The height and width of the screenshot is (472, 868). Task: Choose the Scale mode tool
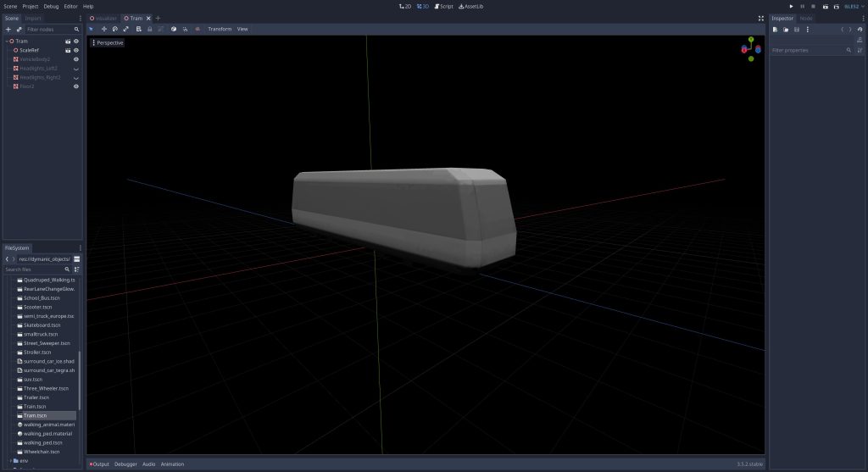[x=125, y=29]
